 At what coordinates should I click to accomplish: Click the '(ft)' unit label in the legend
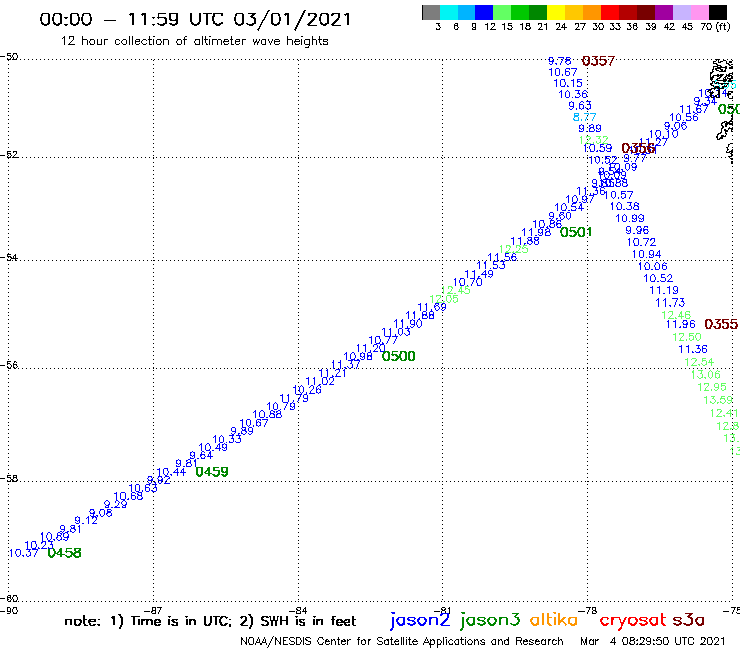(x=723, y=26)
